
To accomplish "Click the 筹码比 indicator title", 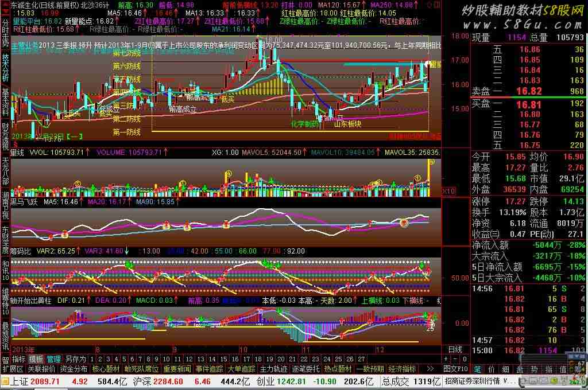I will click(x=21, y=251).
